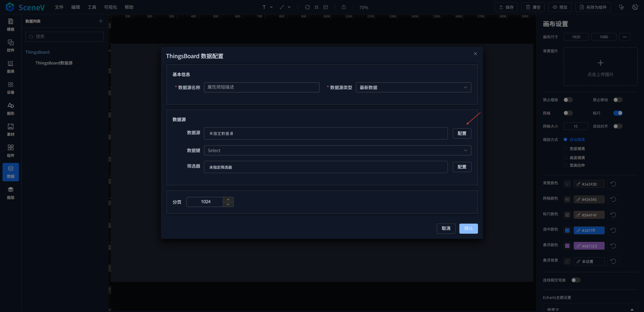Screen dimensions: 644x312
Task: Reset the 悬浮背景 hover background
Action: [613, 261]
